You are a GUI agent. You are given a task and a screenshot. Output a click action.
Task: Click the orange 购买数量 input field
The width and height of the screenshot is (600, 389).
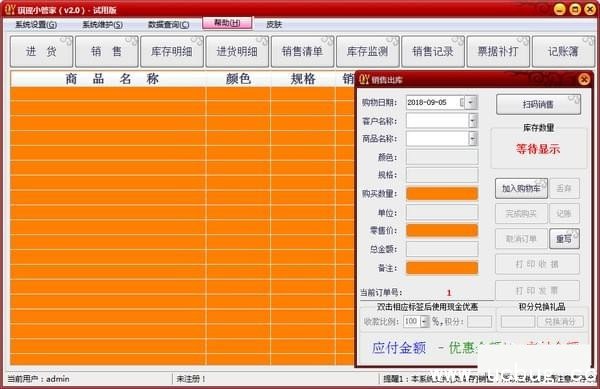tap(442, 194)
